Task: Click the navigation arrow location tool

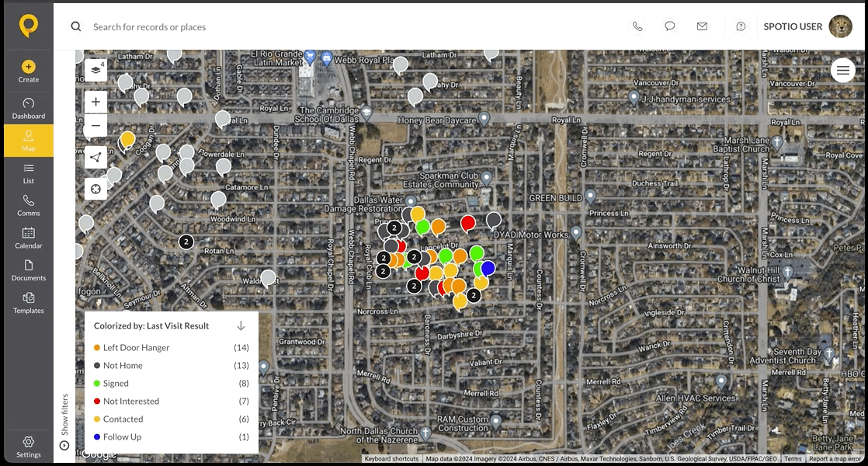Action: (x=95, y=157)
